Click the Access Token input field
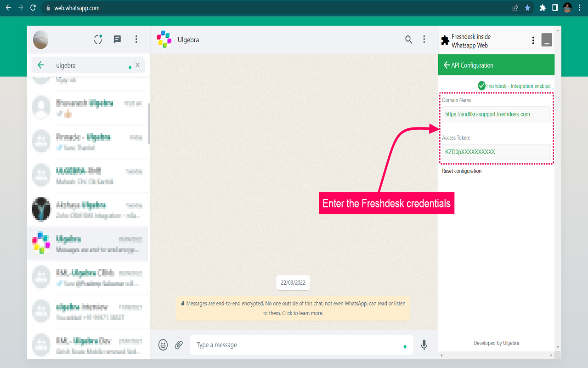The height and width of the screenshot is (368, 588). point(496,152)
